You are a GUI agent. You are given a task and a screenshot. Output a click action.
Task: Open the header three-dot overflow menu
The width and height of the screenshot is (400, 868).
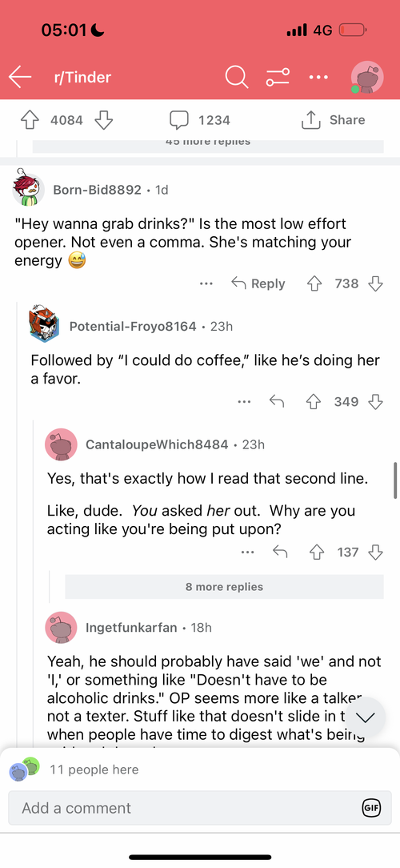click(x=318, y=78)
